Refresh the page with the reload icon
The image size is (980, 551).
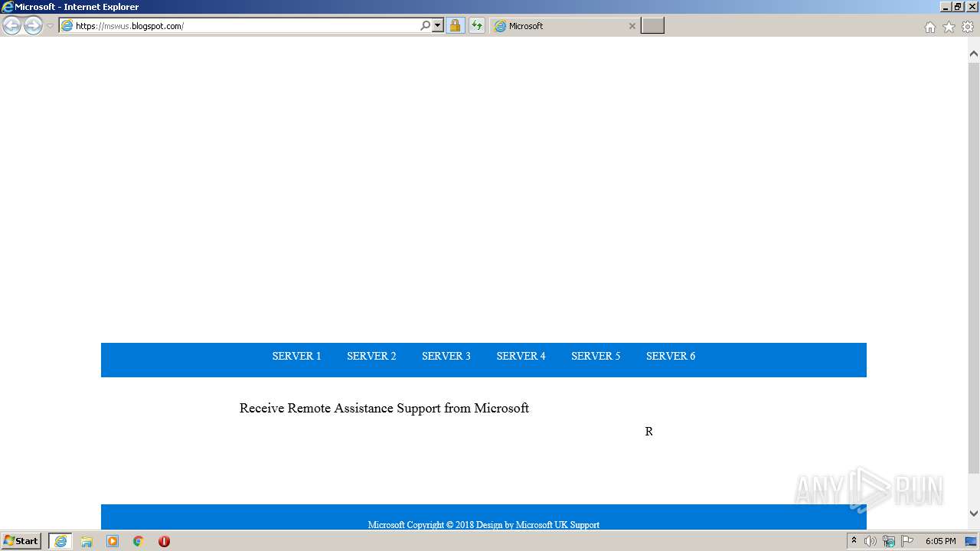point(477,26)
